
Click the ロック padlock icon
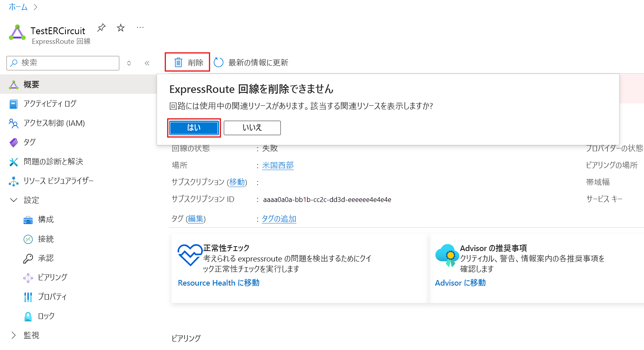28,316
